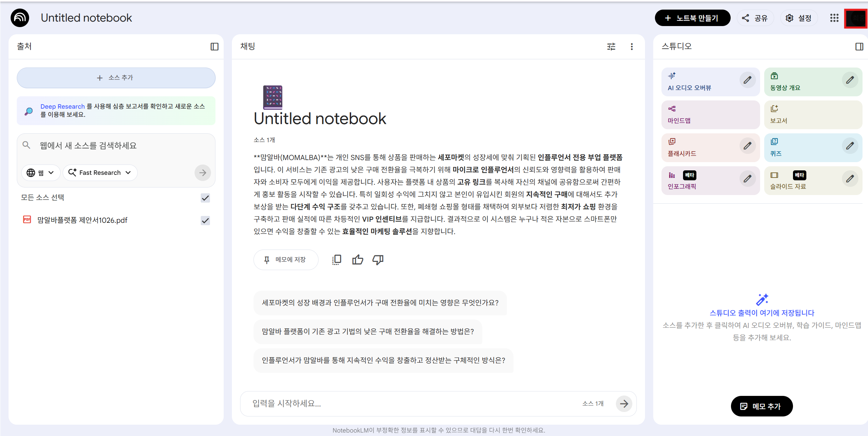Copy the summary with copy icon

point(337,260)
